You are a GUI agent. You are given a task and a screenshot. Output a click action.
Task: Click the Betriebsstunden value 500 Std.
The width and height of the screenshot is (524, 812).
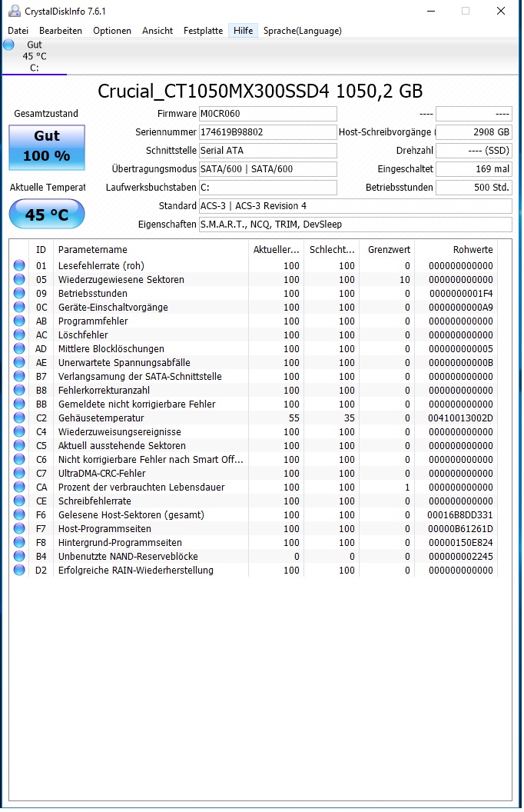click(474, 188)
